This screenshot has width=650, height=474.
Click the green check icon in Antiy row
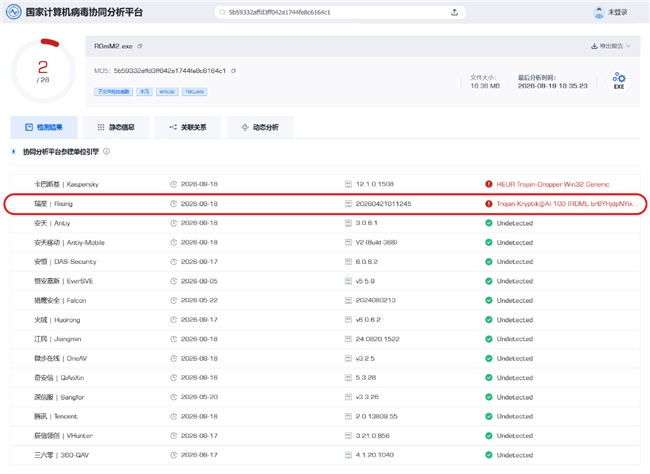[489, 223]
